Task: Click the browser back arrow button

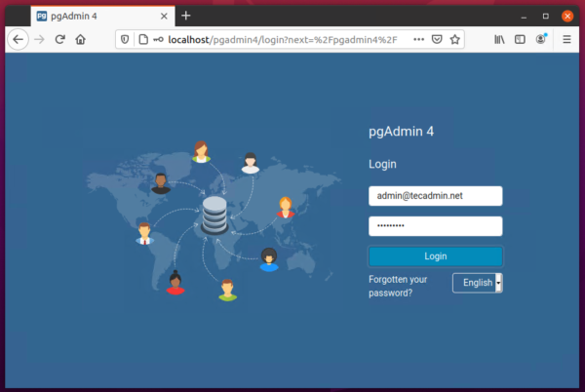Action: coord(17,39)
